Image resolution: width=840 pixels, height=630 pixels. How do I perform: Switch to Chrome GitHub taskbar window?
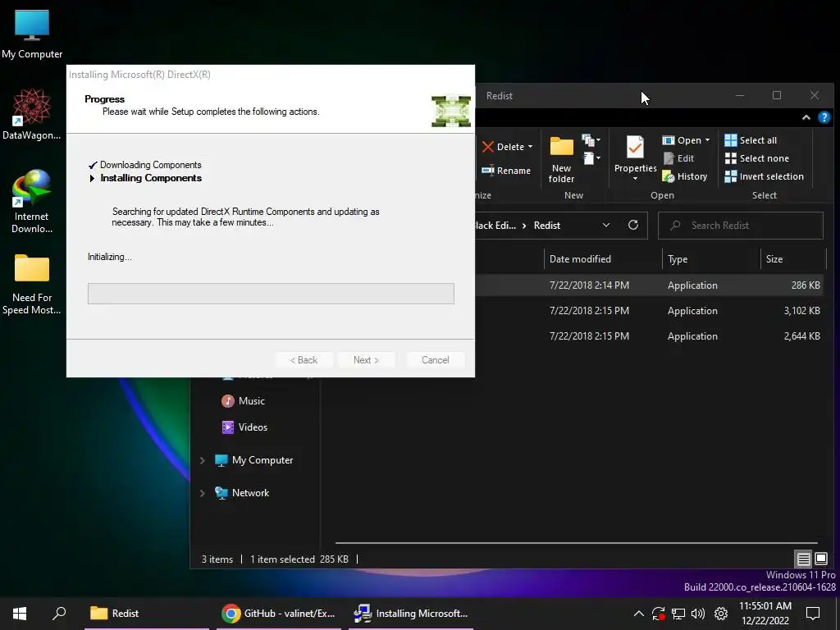pos(279,614)
